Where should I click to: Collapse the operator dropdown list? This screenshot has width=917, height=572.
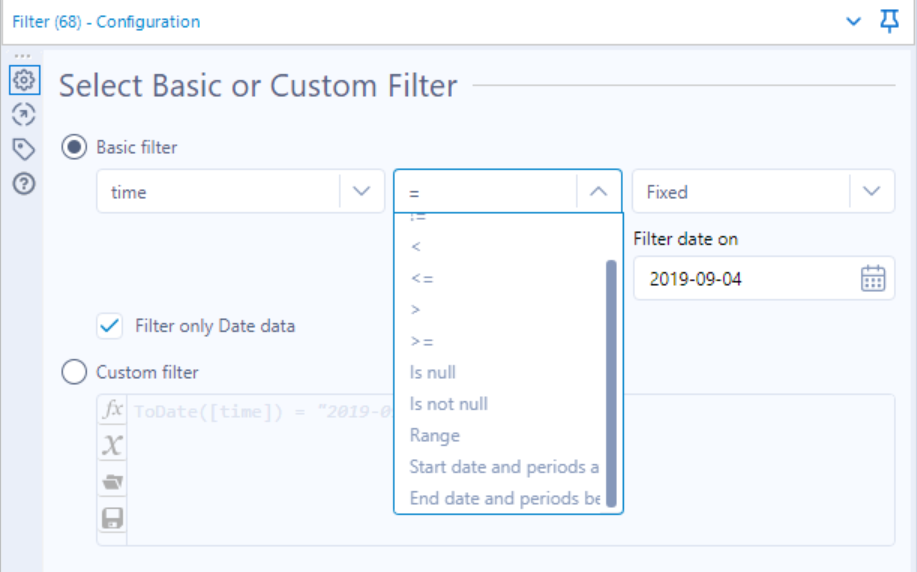pos(598,191)
